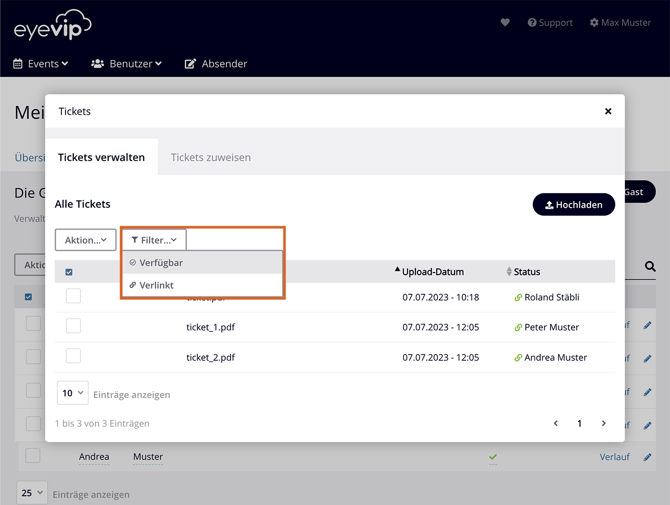Click edit pencil in Andrea Muster row

click(x=647, y=457)
